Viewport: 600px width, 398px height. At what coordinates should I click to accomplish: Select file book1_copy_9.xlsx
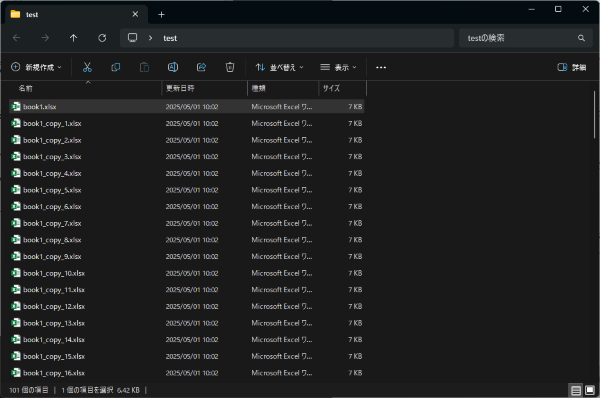(187, 256)
